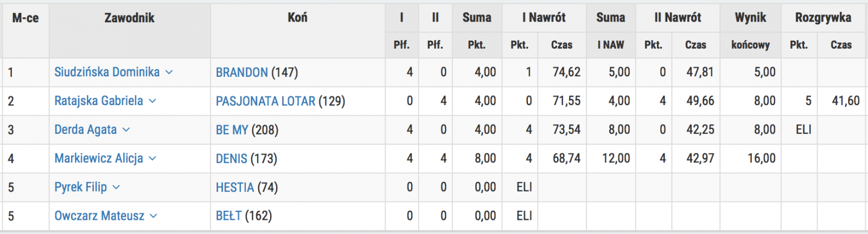
Task: Open horse link BRANDON
Action: (x=242, y=72)
